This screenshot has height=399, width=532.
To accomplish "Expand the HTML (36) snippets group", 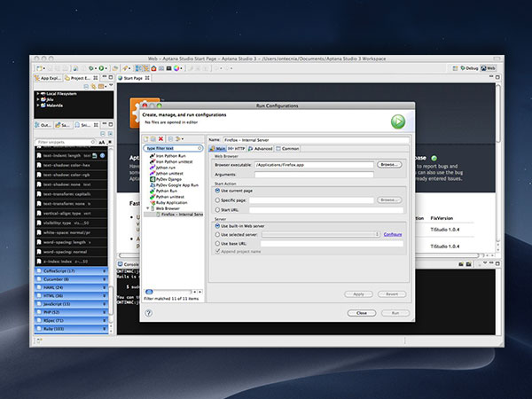I will 71,296.
